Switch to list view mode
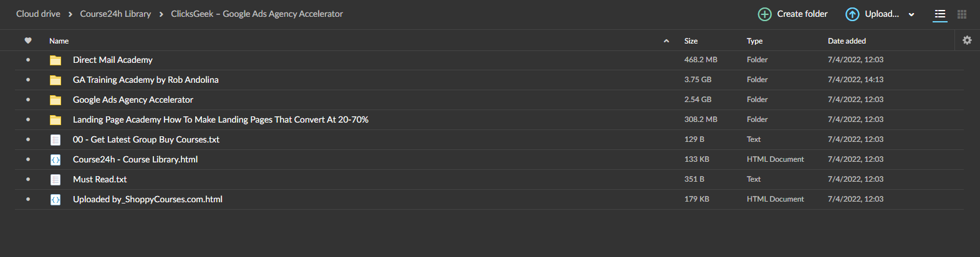Image resolution: width=980 pixels, height=257 pixels. (x=940, y=14)
